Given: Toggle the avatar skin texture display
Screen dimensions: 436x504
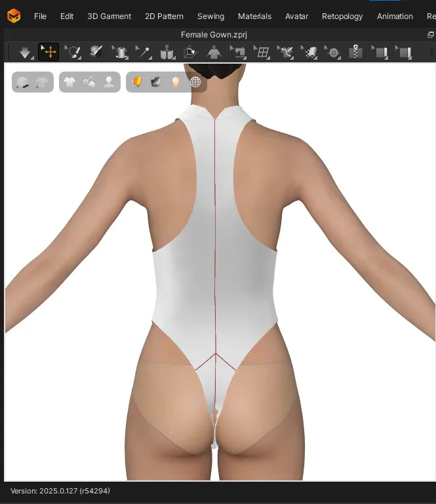Looking at the screenshot, I should point(176,82).
